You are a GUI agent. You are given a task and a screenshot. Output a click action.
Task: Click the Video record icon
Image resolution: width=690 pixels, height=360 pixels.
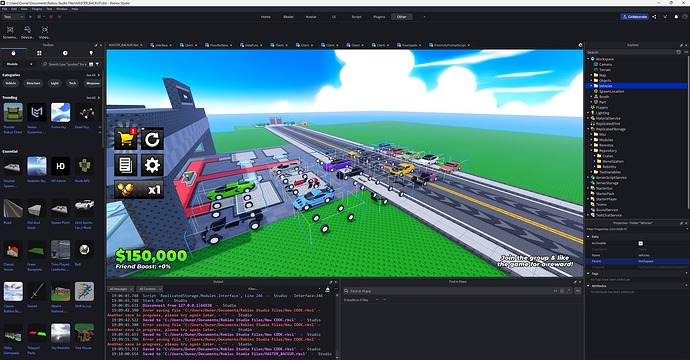44,29
